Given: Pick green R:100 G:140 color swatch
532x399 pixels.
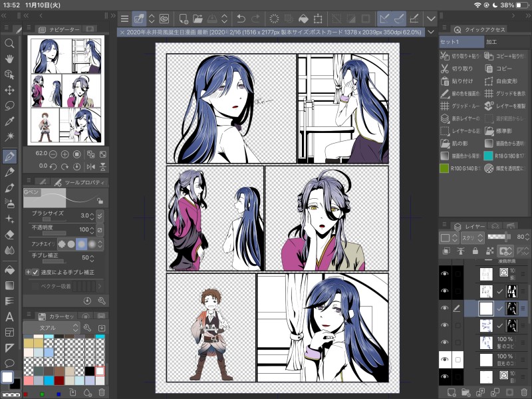Looking at the screenshot, I should tap(444, 168).
